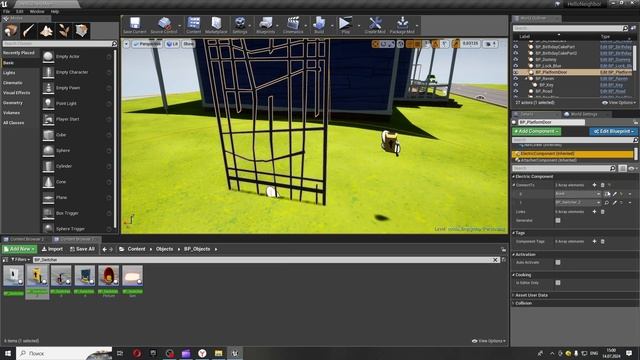Screen dimensions: 640x360
Task: Click the Sphere shape icon
Action: 48,151
